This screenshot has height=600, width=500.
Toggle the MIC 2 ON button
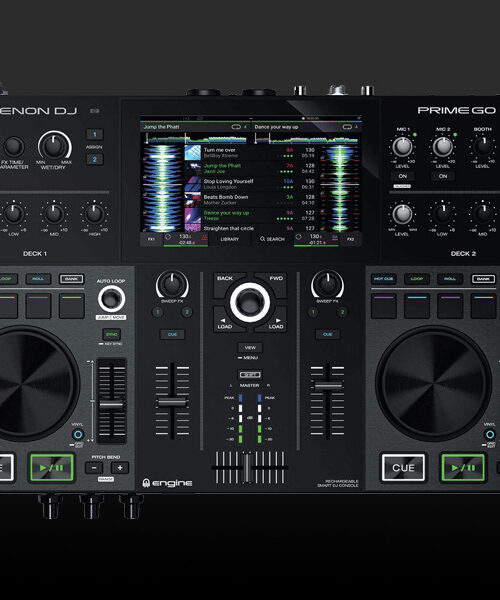[443, 176]
